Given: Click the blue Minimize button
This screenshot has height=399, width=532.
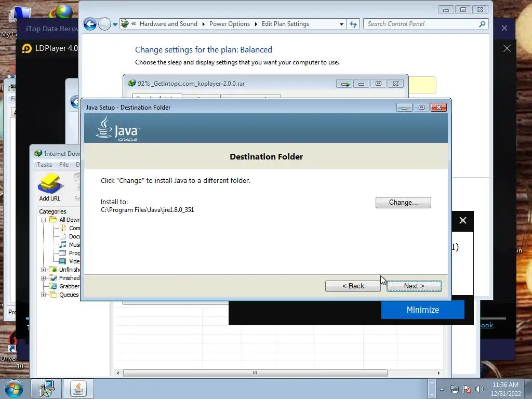Looking at the screenshot, I should (423, 310).
